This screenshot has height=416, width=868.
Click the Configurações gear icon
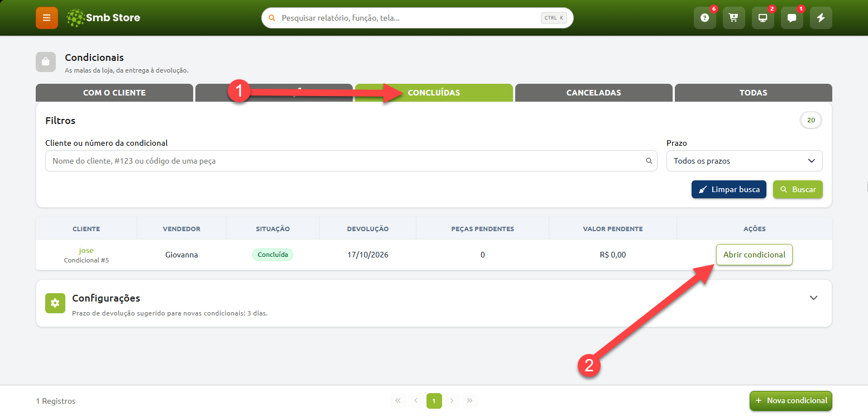point(55,303)
